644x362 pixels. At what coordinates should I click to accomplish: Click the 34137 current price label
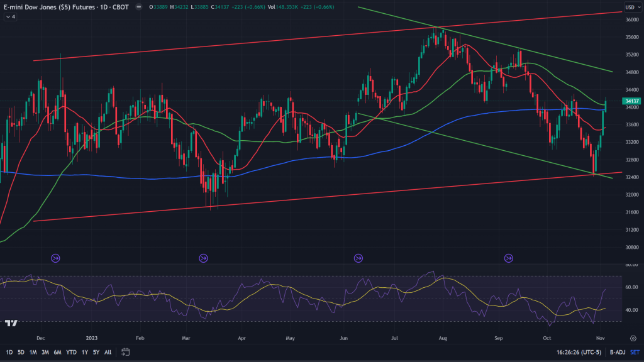[631, 101]
